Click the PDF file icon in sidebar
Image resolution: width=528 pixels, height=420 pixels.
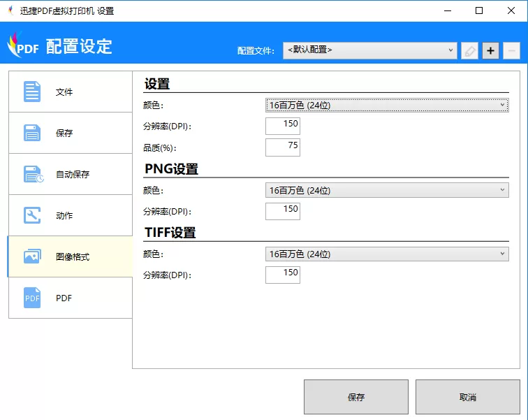[x=32, y=298]
